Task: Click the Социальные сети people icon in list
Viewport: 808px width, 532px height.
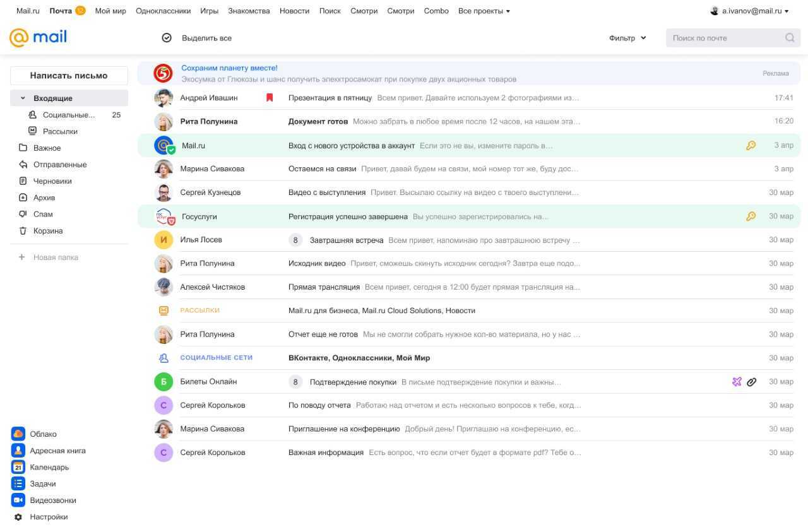Action: pos(163,358)
